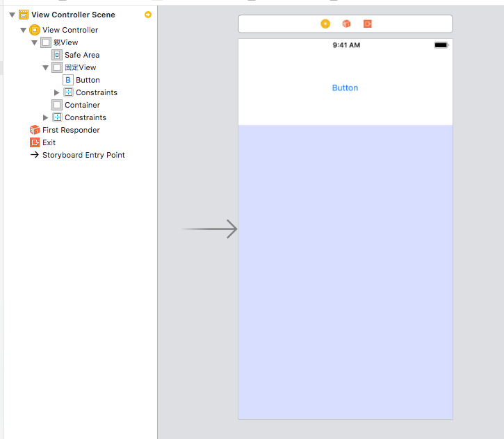The image size is (504, 439).
Task: Select Button item in the outline
Action: pos(88,80)
